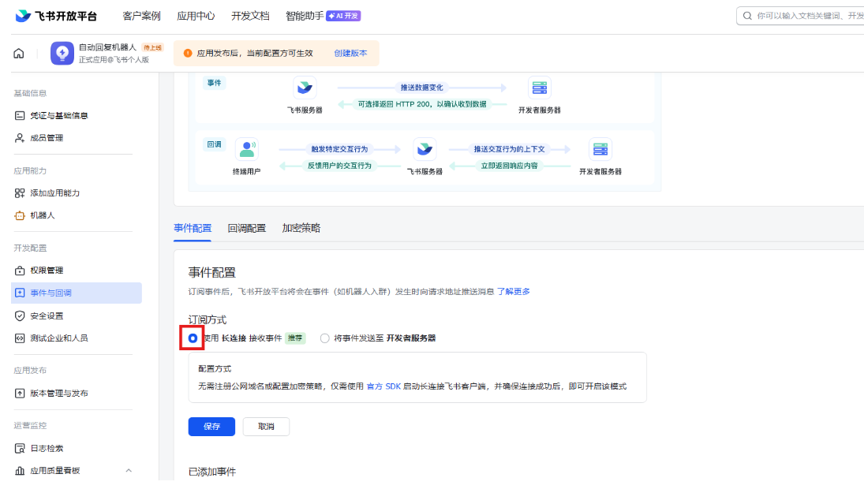Click the 日志检索 search-log icon

[x=20, y=448]
